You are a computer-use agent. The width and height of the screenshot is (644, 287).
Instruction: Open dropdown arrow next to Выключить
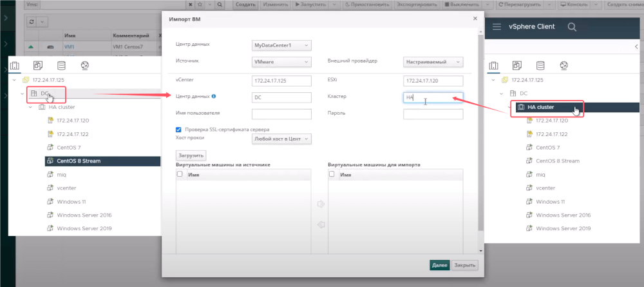[488, 5]
